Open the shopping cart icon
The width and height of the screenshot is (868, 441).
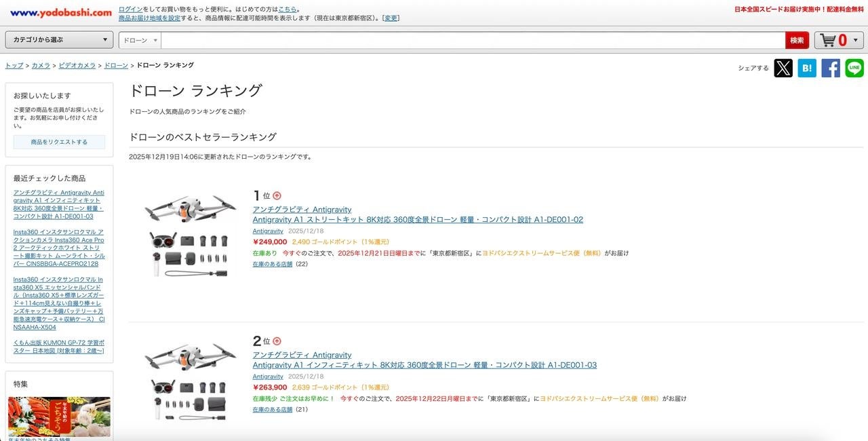[828, 40]
